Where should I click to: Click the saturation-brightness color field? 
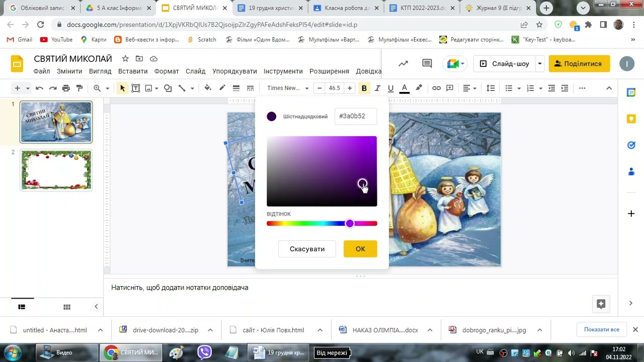click(322, 171)
